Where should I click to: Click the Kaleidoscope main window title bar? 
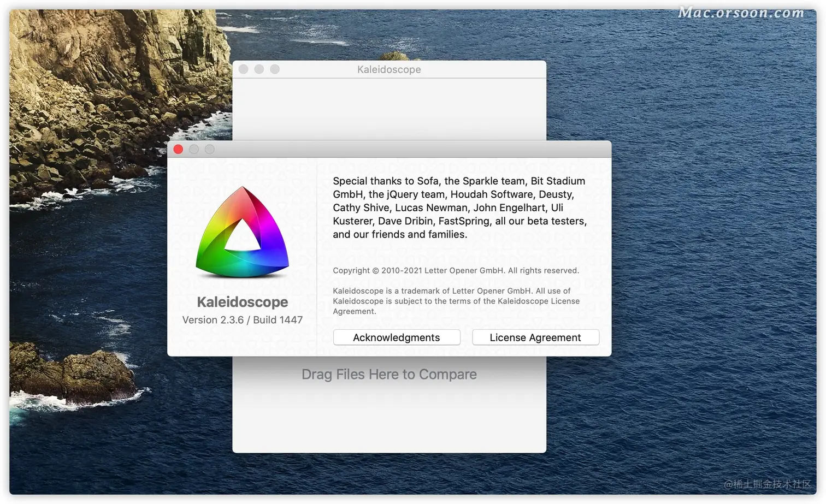[389, 69]
